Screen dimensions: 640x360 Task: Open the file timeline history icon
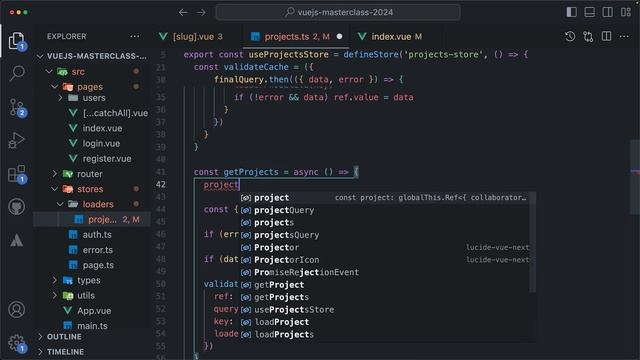(570, 36)
